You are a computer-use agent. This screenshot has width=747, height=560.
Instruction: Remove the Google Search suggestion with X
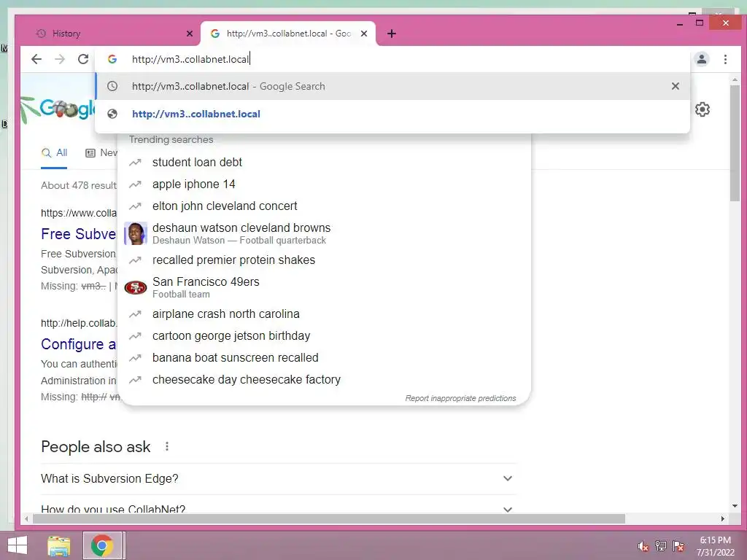pyautogui.click(x=675, y=86)
